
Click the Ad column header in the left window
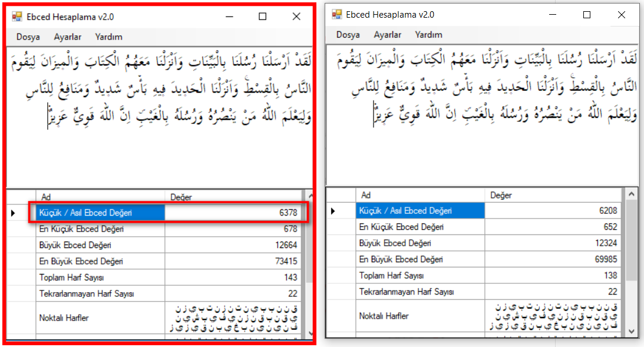point(100,197)
